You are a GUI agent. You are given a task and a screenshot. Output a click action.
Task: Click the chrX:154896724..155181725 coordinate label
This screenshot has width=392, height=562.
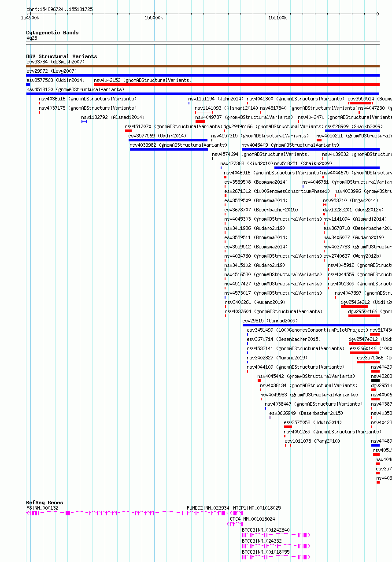pyautogui.click(x=59, y=9)
